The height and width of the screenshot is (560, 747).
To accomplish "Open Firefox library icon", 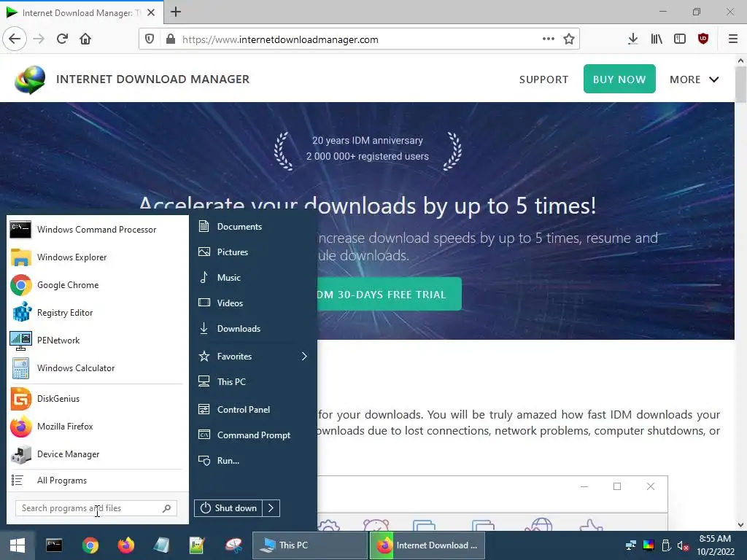I will tap(657, 39).
